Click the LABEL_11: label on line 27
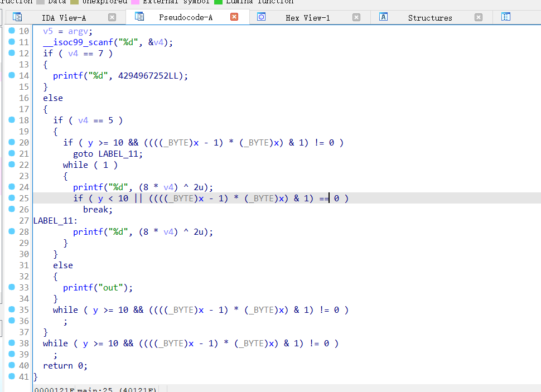This screenshot has width=541, height=392. 56,220
